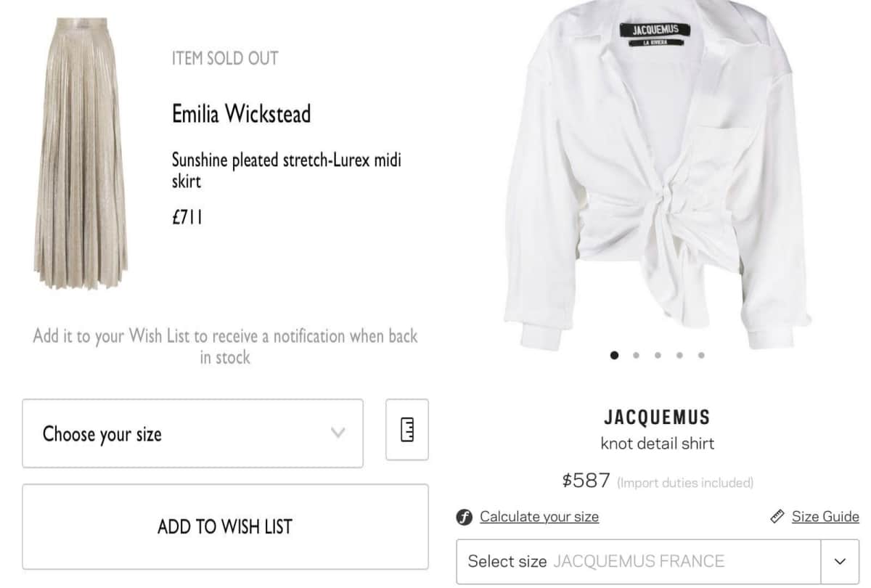Click the knot detail shirt product title
Viewport: 871px width, 588px height.
click(x=656, y=444)
